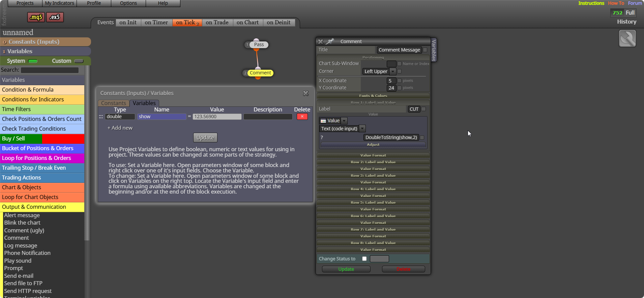Click the block Search input field
The height and width of the screenshot is (298, 644).
(50, 70)
